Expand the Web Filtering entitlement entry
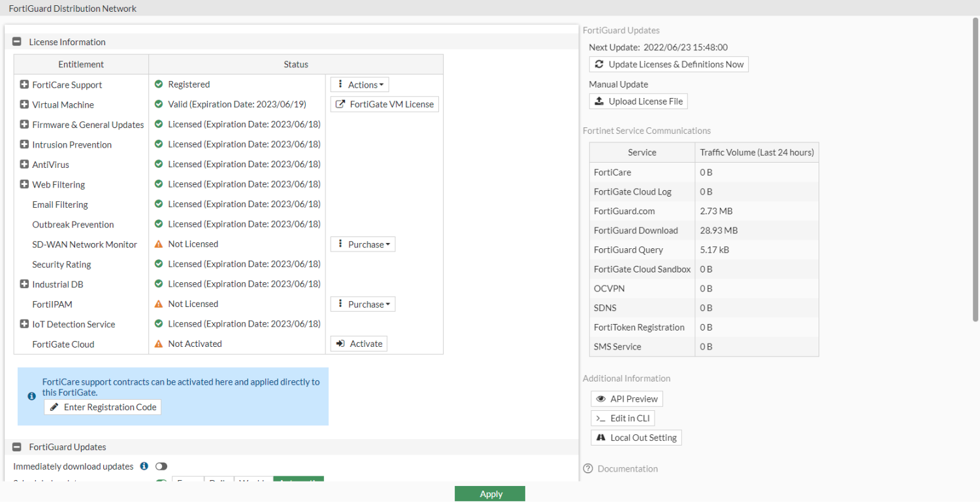The image size is (980, 503). tap(24, 184)
